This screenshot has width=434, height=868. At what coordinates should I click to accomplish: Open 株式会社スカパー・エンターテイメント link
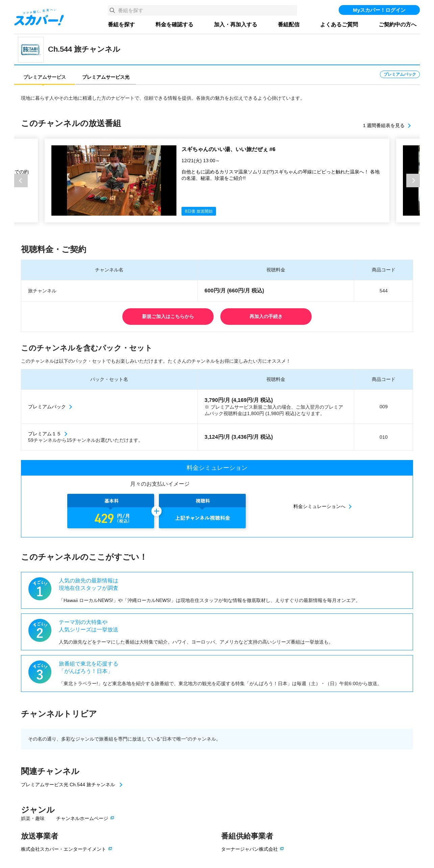coord(63,849)
